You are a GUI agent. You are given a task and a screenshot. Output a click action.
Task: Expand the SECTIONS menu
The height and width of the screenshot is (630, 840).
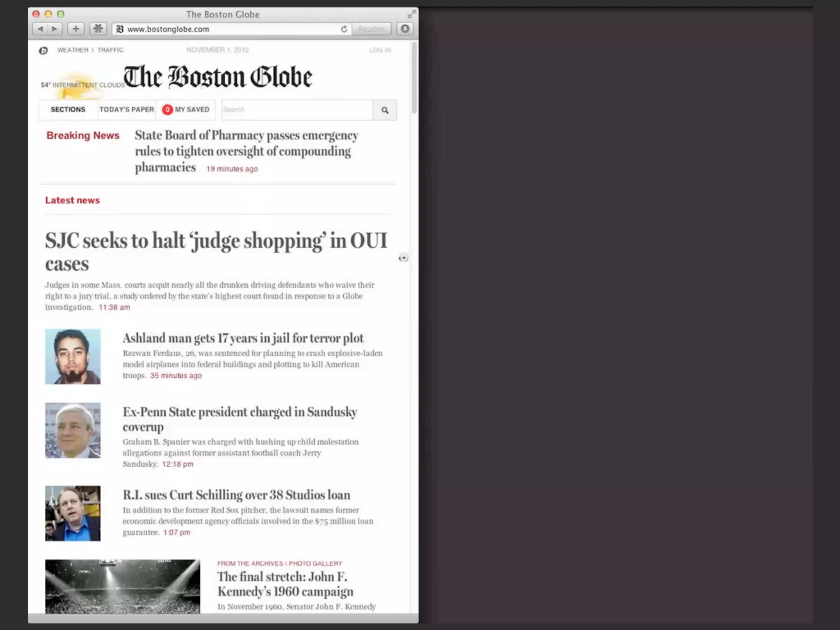click(x=68, y=110)
